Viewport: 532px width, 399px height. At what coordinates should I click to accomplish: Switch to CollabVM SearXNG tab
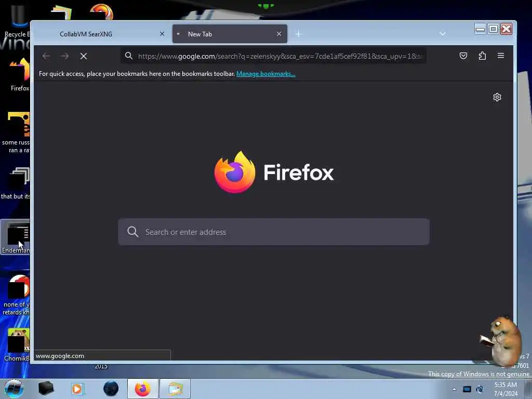point(101,34)
